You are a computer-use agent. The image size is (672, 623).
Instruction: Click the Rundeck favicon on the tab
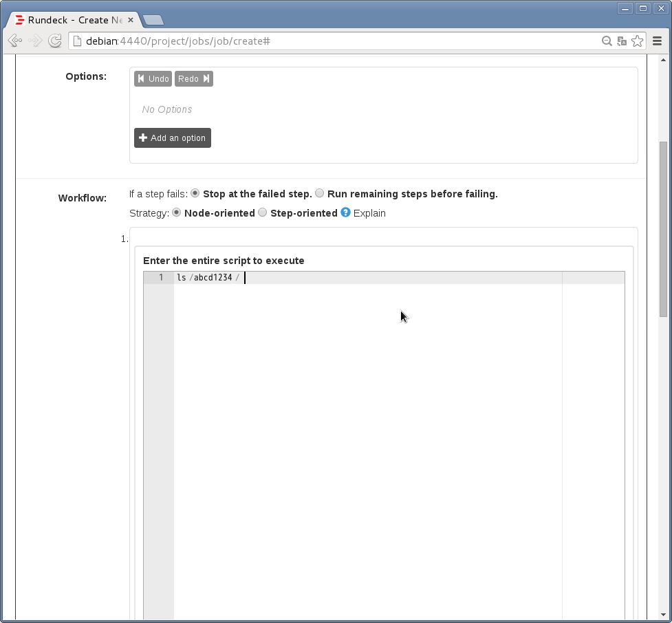point(19,20)
